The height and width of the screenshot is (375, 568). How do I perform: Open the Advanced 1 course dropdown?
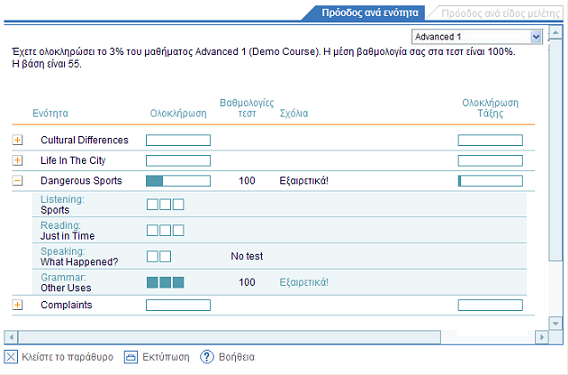pos(536,37)
